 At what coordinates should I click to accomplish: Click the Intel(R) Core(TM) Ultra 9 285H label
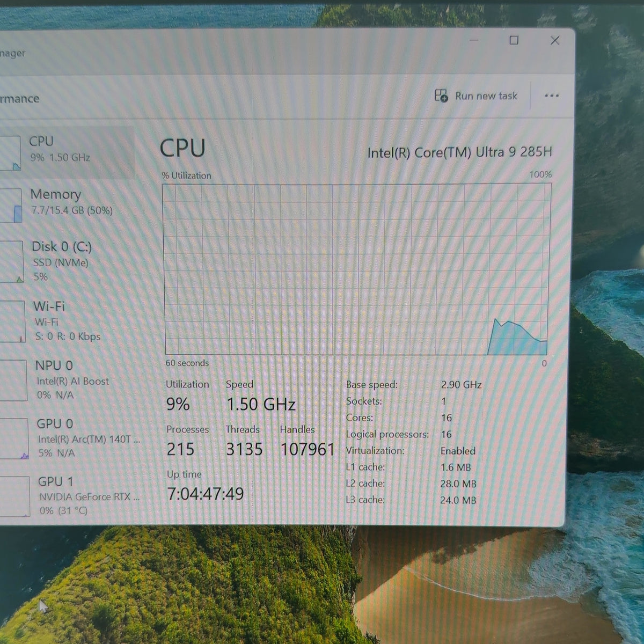(x=459, y=152)
